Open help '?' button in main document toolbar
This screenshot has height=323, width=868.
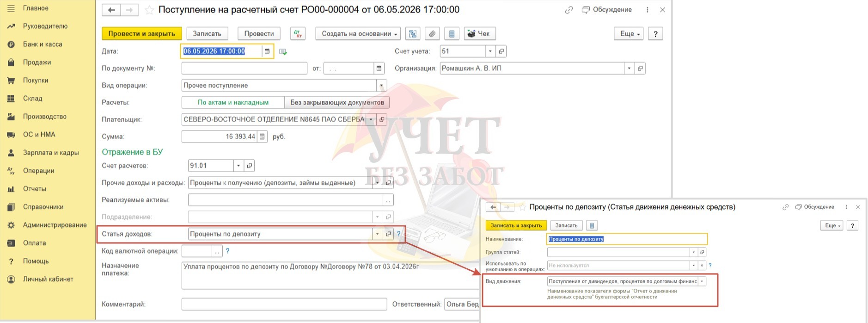tap(655, 34)
